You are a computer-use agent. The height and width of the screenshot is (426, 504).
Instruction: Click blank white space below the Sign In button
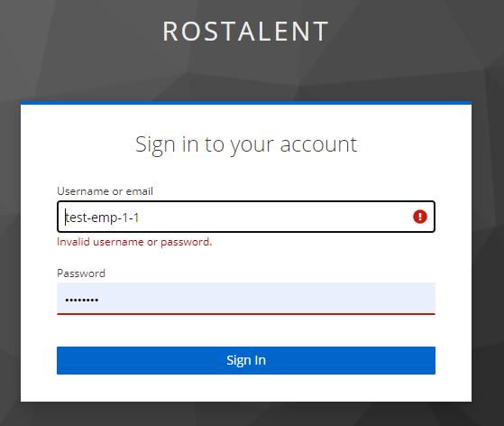point(246,388)
